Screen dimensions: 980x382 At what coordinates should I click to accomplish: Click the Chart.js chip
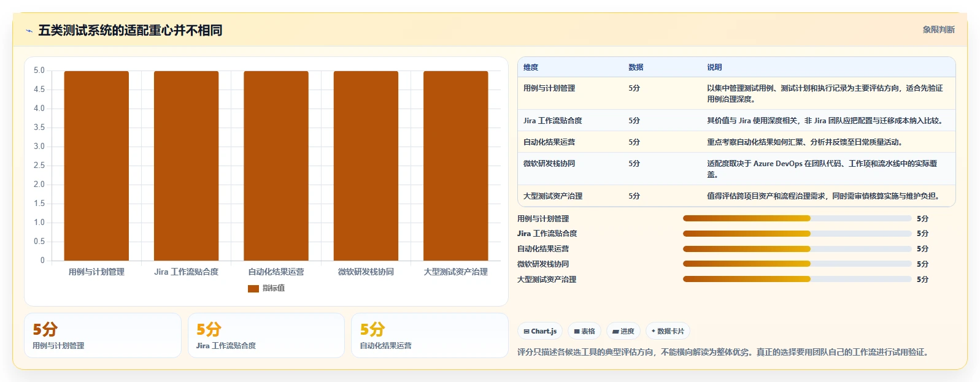click(540, 331)
